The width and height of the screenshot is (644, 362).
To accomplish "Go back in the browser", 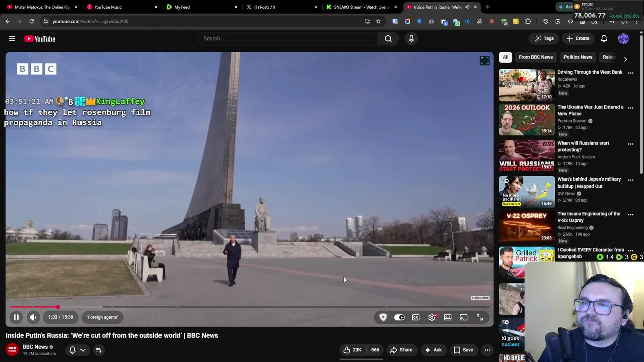I will coord(7,21).
